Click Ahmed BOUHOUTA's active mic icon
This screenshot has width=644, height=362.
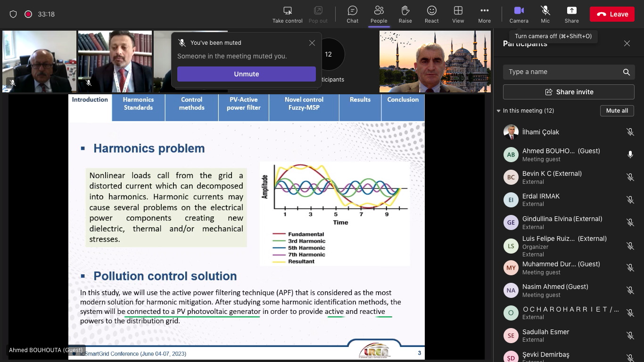coord(630,155)
